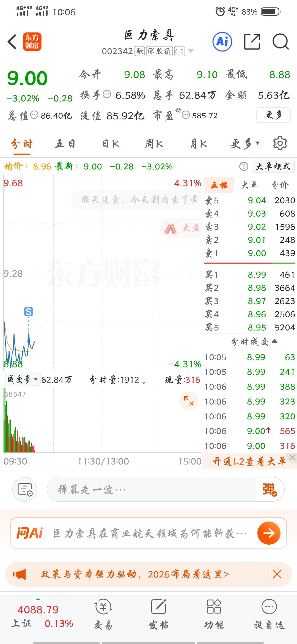Open 交易 trade icon
The width and height of the screenshot is (297, 644).
pos(103,614)
